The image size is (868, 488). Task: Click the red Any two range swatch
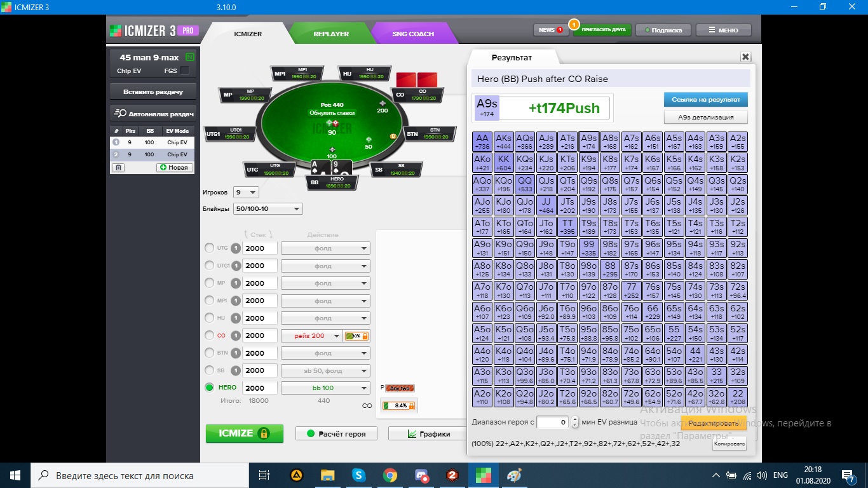tap(400, 388)
